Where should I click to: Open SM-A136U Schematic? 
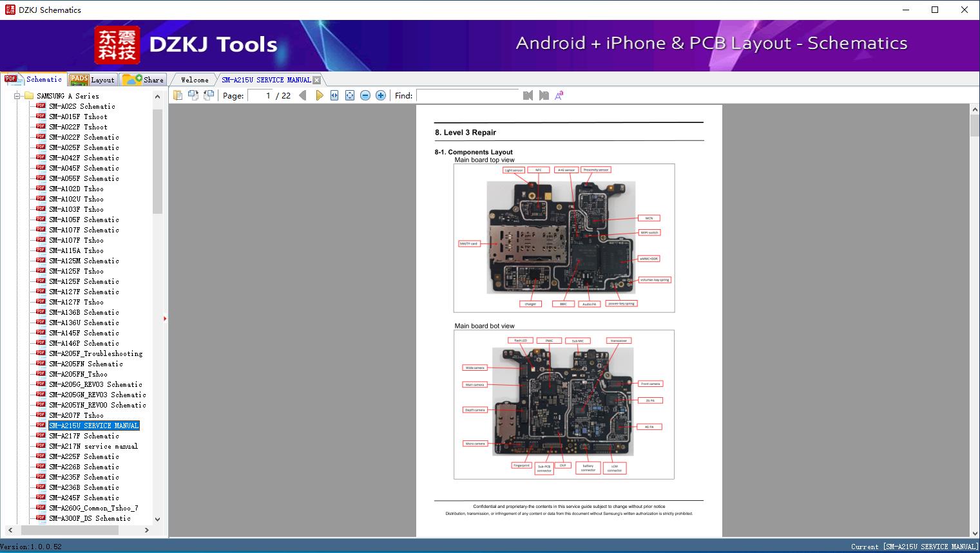[x=84, y=323]
